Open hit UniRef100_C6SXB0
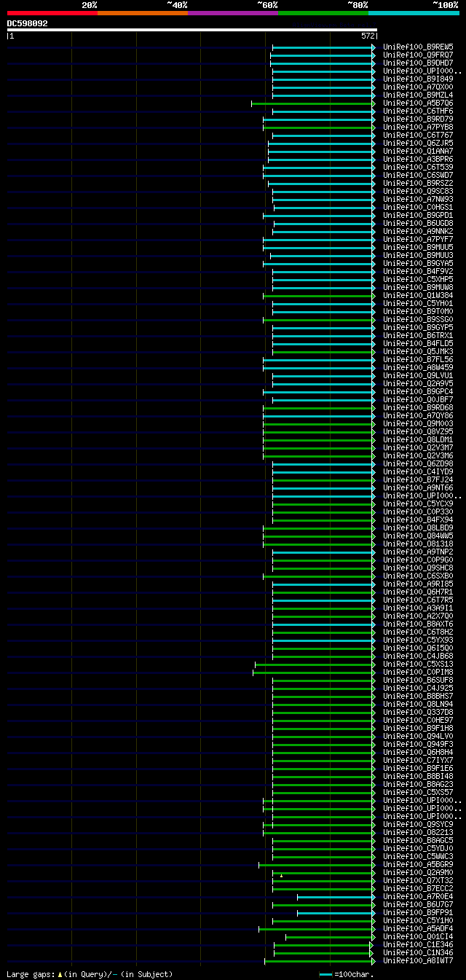This screenshot has width=466, height=980. [418, 576]
